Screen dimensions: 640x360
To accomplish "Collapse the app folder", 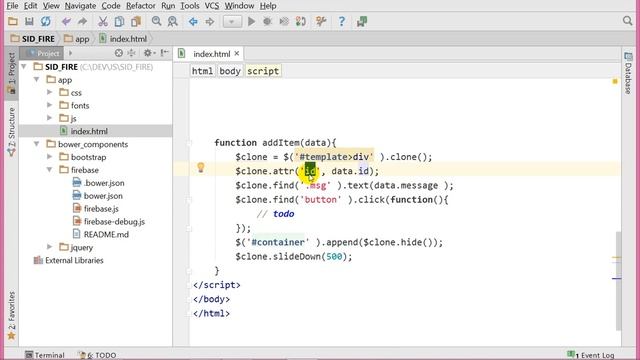I will pos(37,80).
